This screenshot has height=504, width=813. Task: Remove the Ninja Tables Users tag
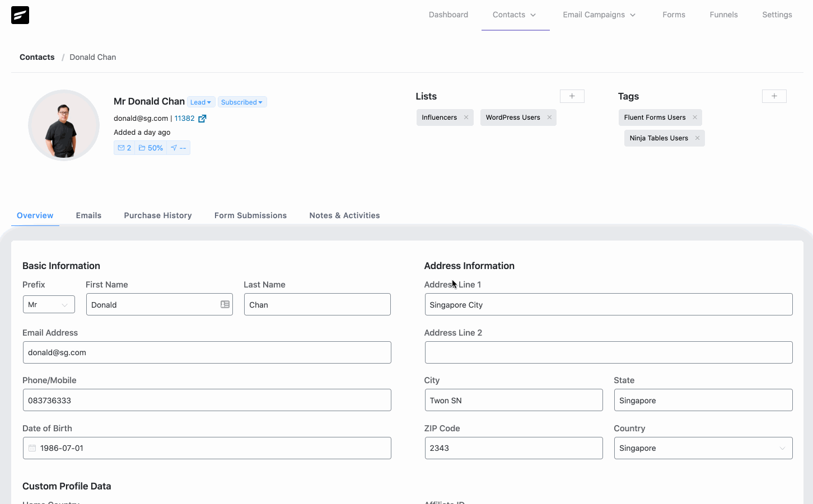(697, 138)
